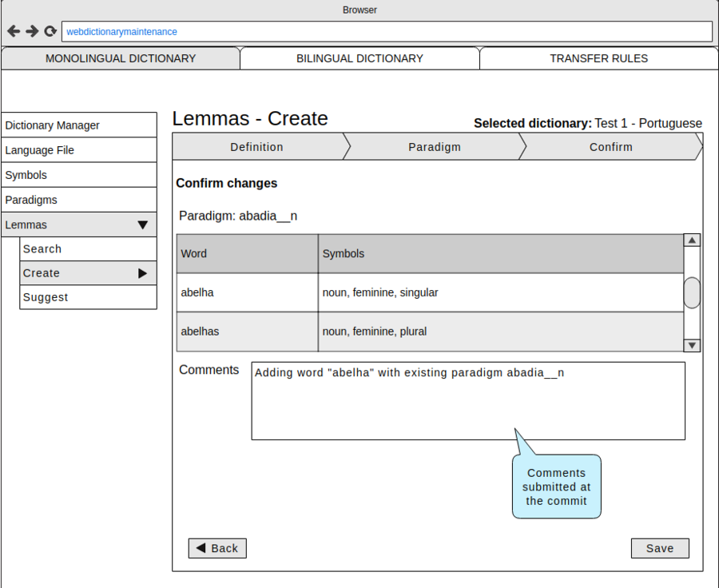Go to the Definition wizard step

(257, 147)
